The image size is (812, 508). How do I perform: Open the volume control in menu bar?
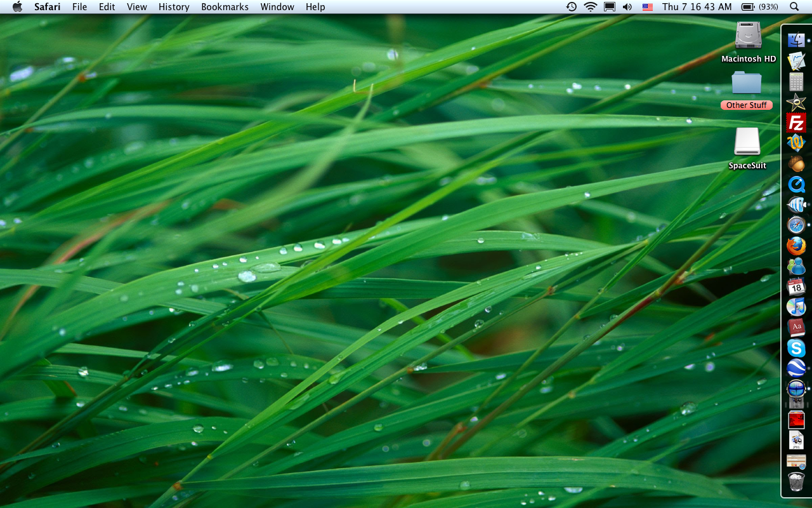coord(627,7)
